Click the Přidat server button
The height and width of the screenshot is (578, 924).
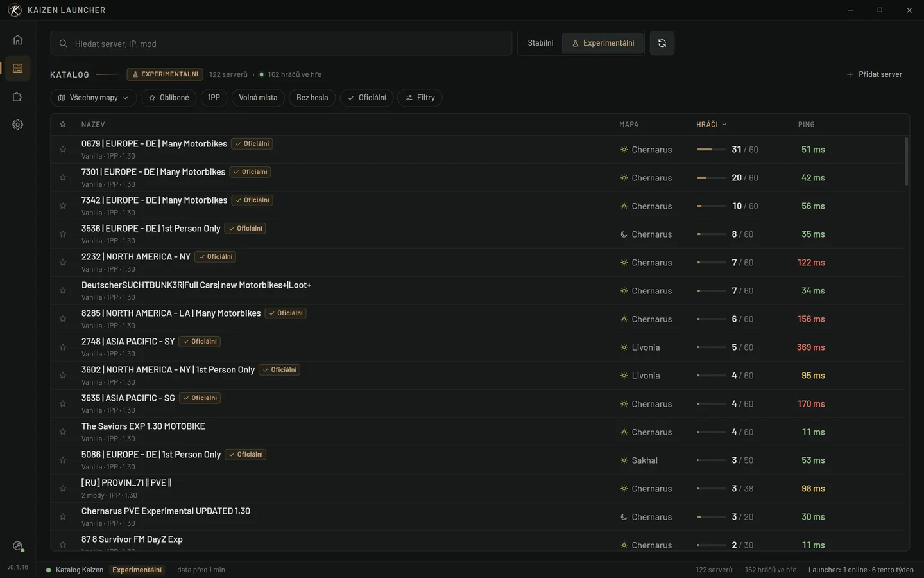coord(874,74)
